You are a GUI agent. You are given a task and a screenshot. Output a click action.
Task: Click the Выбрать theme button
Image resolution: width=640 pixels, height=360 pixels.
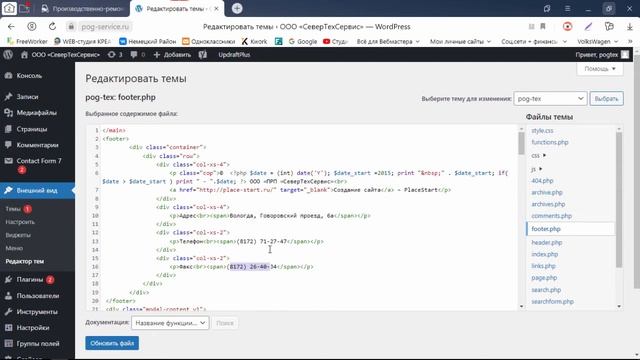click(606, 98)
